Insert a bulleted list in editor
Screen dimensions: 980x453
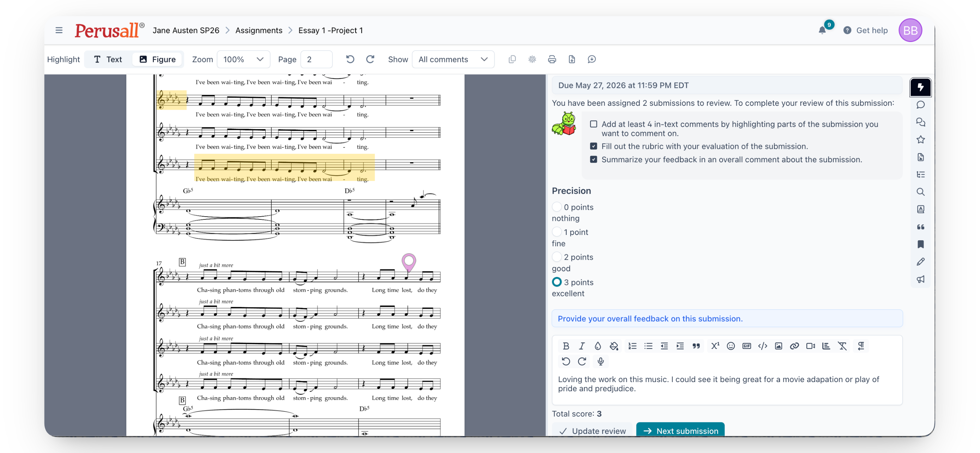(x=648, y=346)
